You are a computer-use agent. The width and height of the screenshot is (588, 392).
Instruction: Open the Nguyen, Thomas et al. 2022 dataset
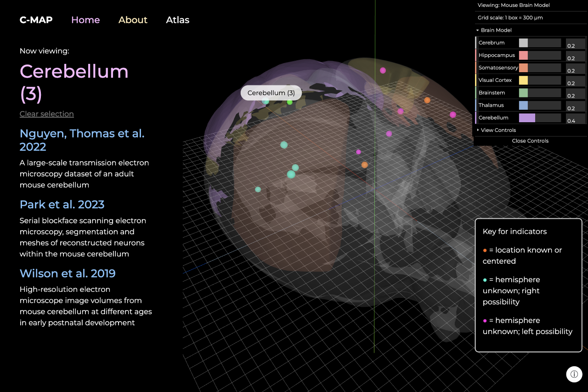[82, 140]
